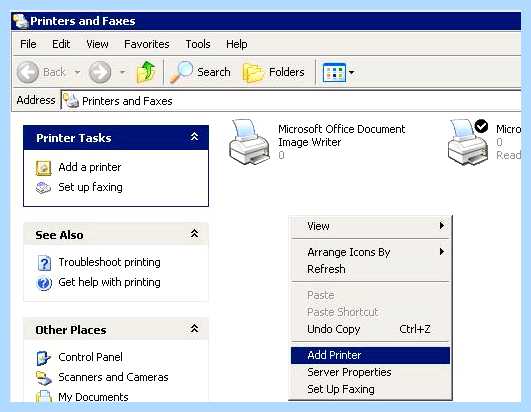This screenshot has width=531, height=412.
Task: Click the Other Places panel header
Action: (116, 329)
